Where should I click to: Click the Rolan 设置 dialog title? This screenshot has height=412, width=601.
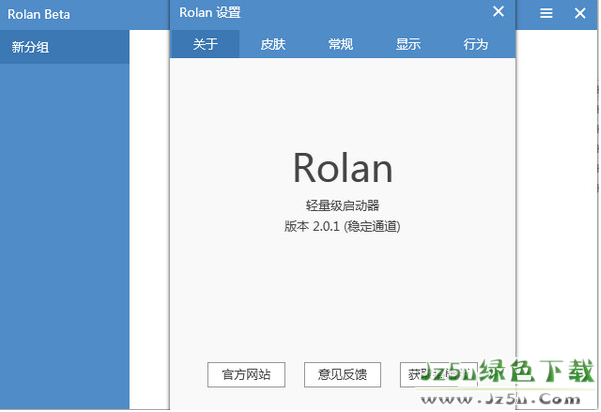tap(210, 12)
